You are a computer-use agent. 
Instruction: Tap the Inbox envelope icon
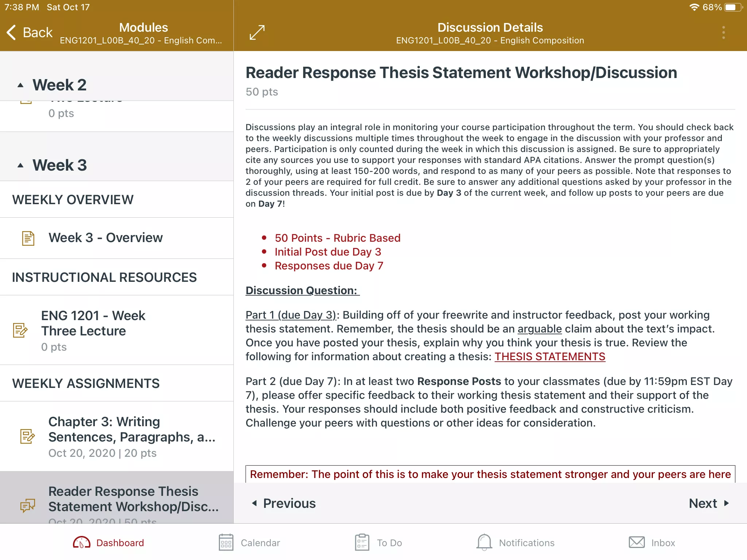pyautogui.click(x=637, y=542)
